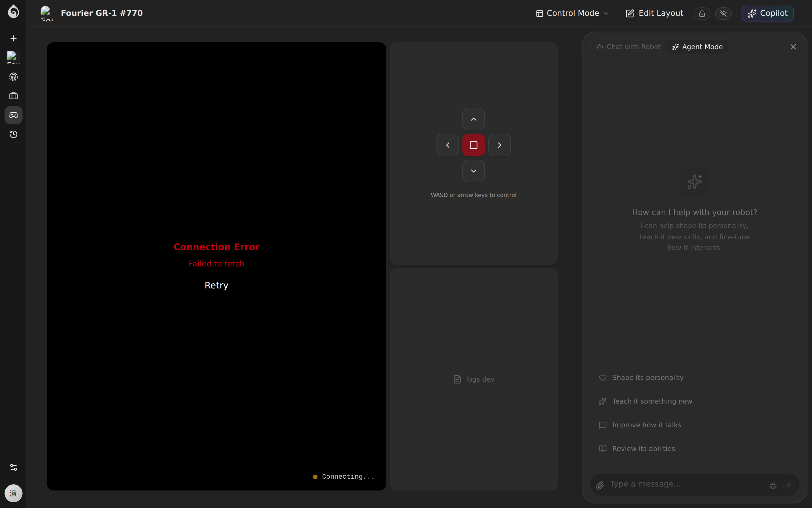Select the gamepad control page
Image resolution: width=812 pixels, height=508 pixels.
coord(14,115)
